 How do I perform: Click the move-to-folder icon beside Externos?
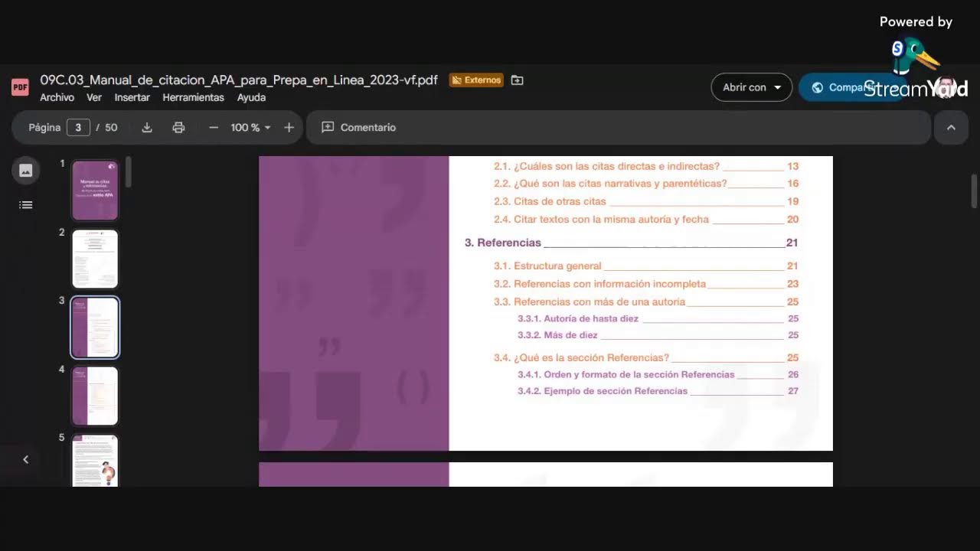point(518,80)
